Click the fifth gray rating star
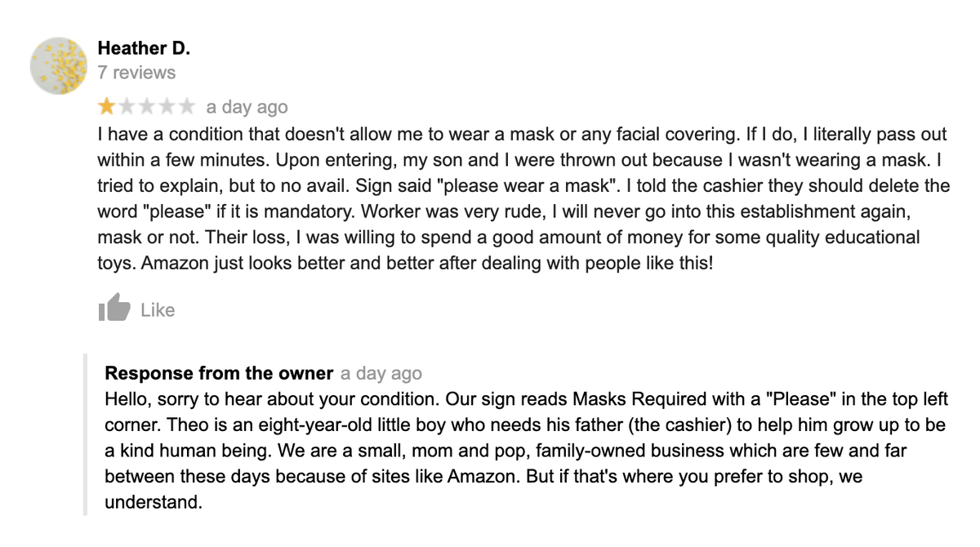The height and width of the screenshot is (547, 980). pos(187,107)
